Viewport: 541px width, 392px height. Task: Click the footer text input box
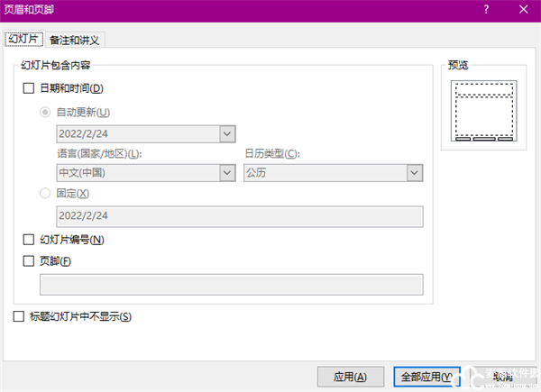[232, 285]
